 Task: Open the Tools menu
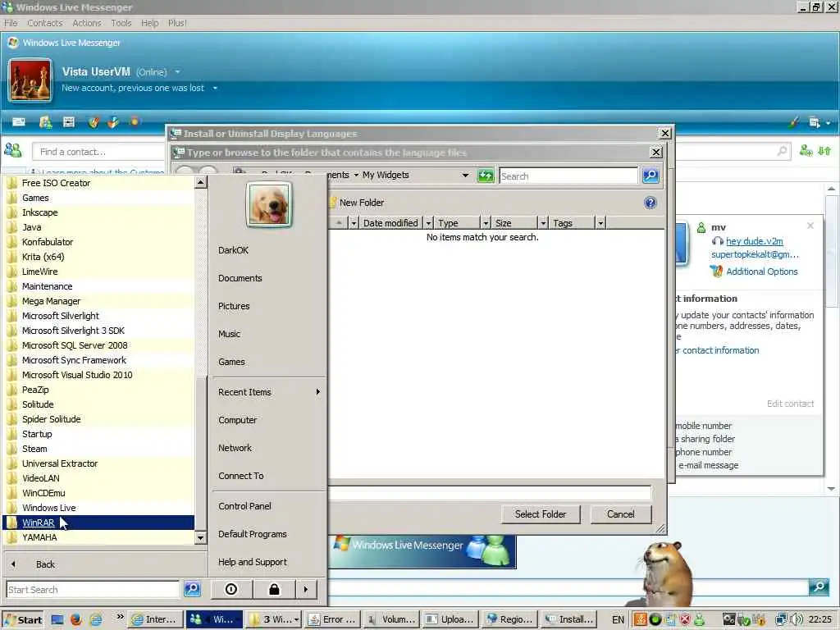point(121,23)
